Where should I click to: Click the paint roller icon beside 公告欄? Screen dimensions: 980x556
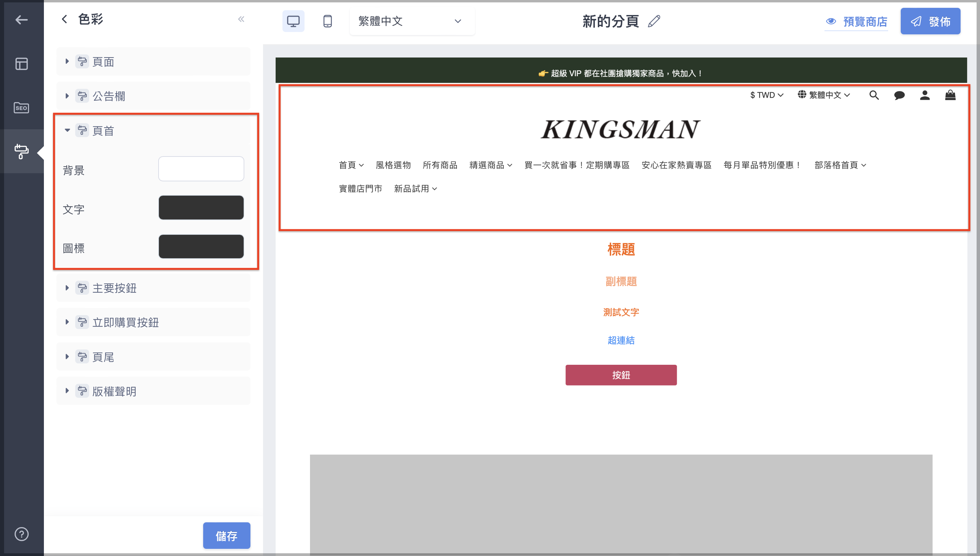(82, 96)
